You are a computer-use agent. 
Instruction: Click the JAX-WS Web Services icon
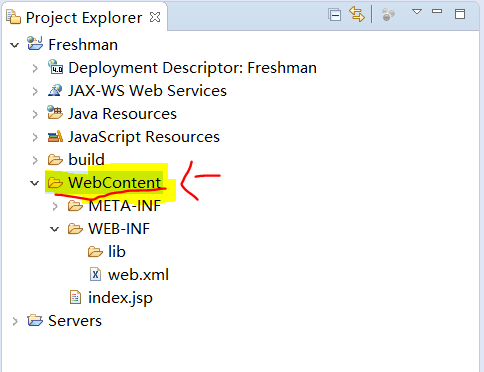click(55, 90)
